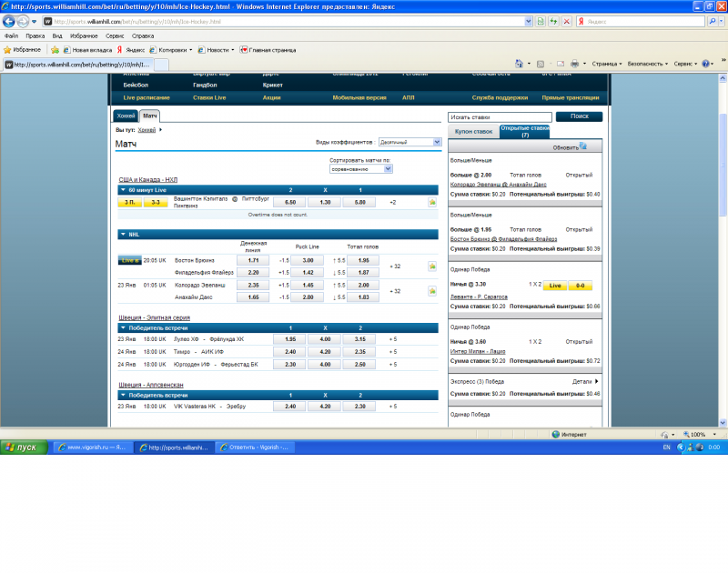
Task: Click the add-to-favorites star with arrow icon
Action: 55,50
